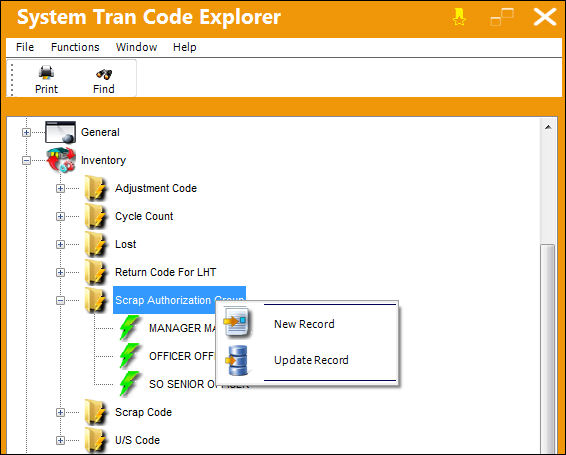Click the Return Code For LHT folder icon
Viewport: 566px width, 455px height.
tap(95, 272)
